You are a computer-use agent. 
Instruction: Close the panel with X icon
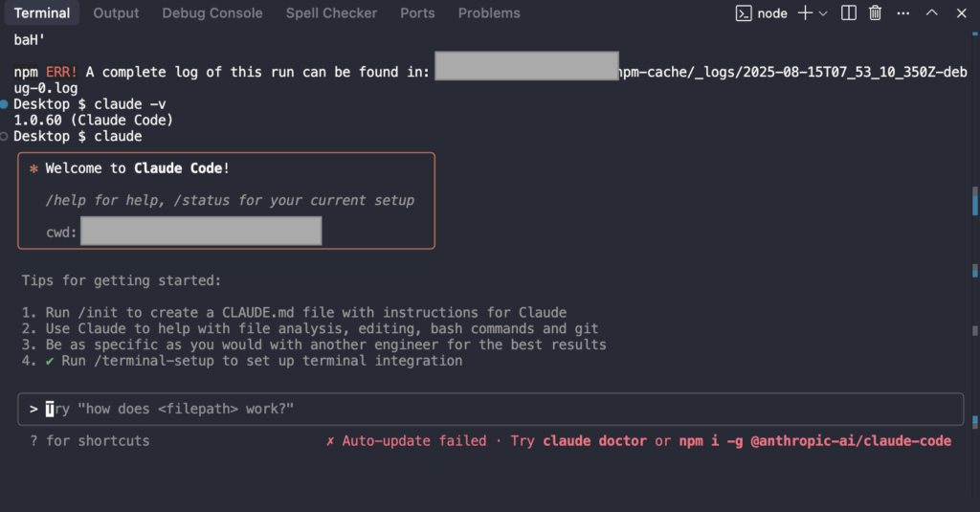(x=961, y=13)
